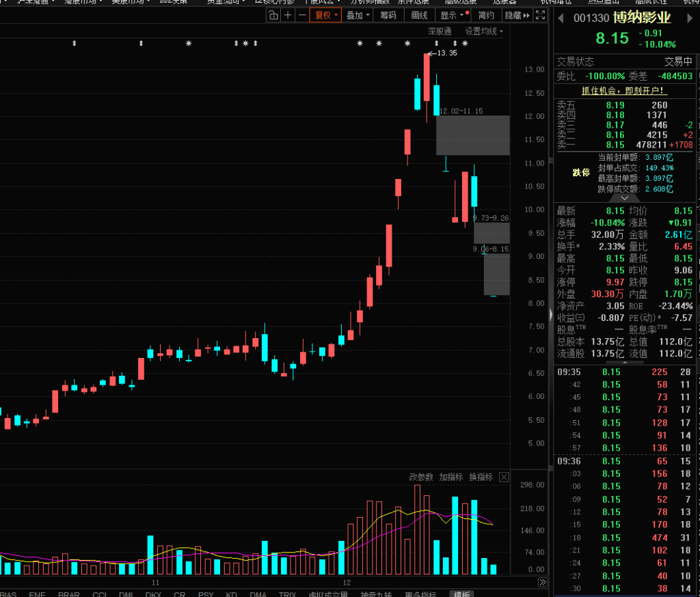Click 改参数 to edit indicator parameters
The width and height of the screenshot is (700, 597).
[421, 477]
